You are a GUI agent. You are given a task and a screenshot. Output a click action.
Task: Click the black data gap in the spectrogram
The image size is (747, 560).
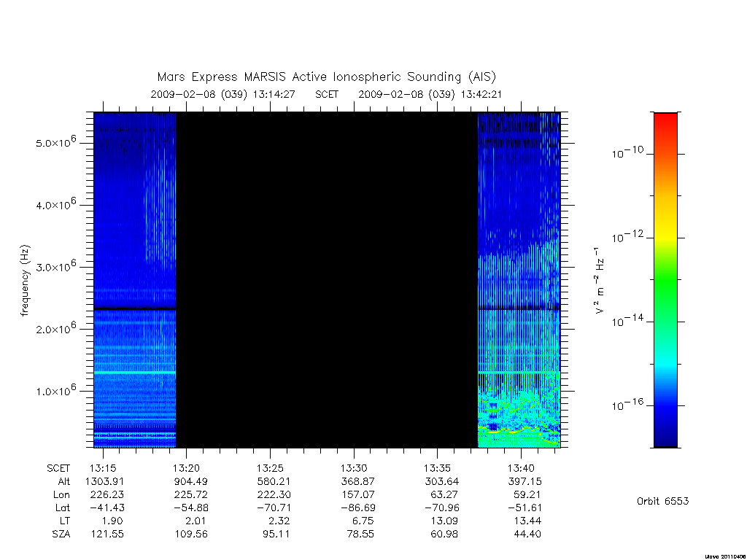327,280
